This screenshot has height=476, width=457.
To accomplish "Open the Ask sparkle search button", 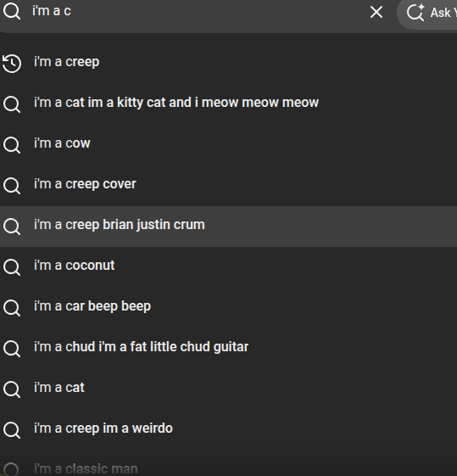I will (x=431, y=13).
